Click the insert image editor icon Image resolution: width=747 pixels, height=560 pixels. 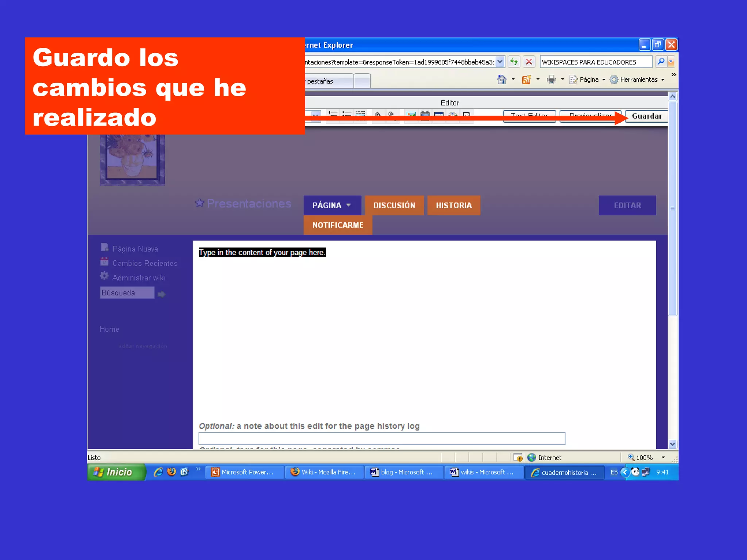[x=411, y=116]
